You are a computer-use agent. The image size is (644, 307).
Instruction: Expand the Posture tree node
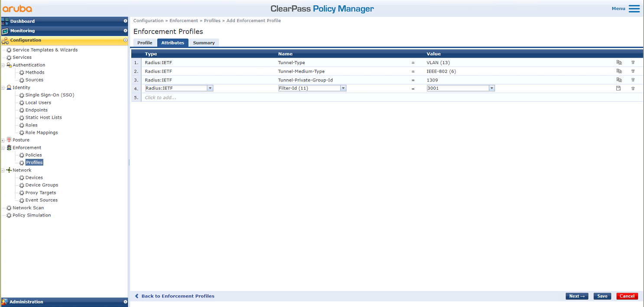tap(3, 140)
